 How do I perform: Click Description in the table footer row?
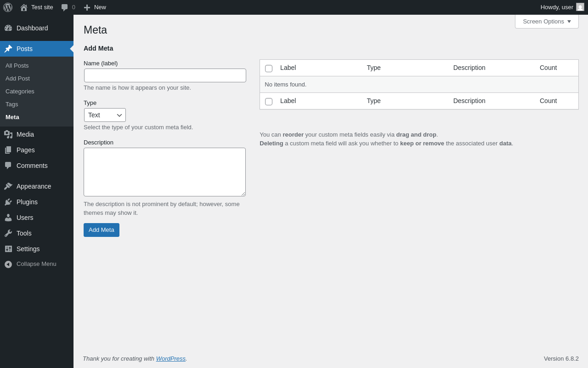(x=469, y=101)
